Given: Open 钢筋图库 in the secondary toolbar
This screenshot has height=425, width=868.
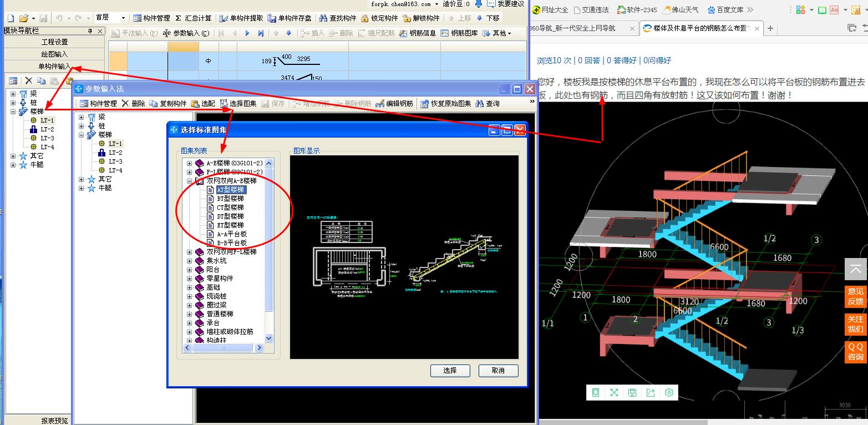Looking at the screenshot, I should click(x=459, y=33).
